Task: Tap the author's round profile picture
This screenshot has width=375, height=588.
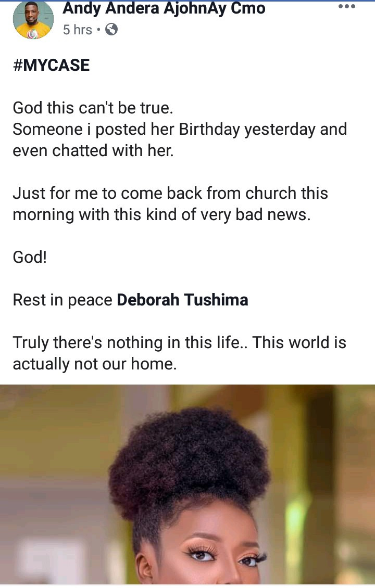Action: 33,20
